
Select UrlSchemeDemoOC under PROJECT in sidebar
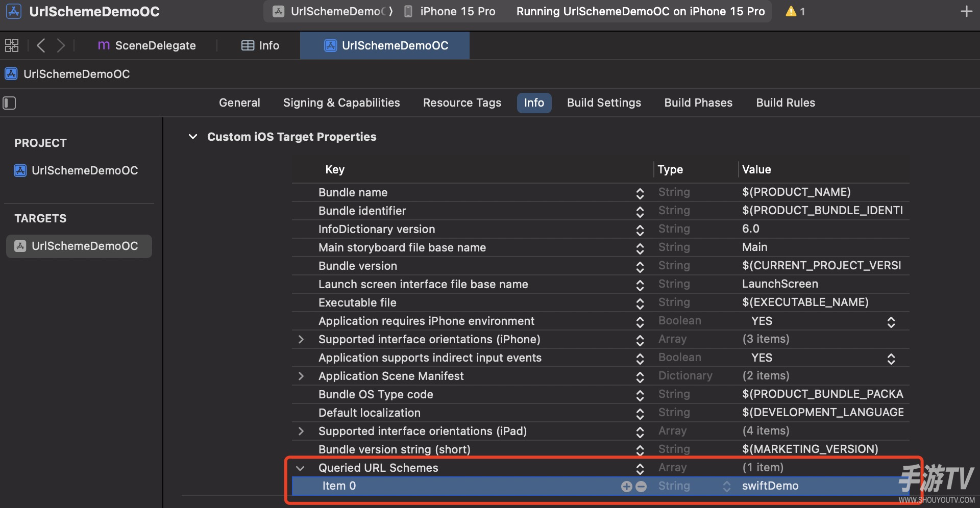(77, 170)
